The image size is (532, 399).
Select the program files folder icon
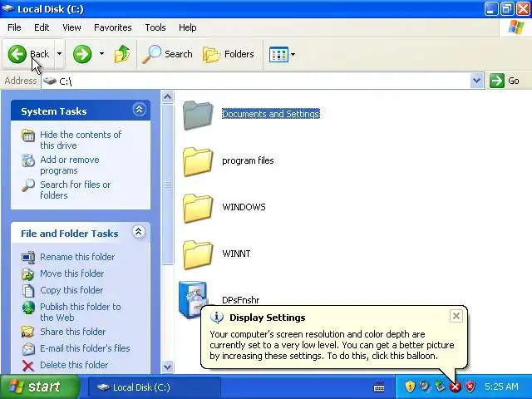coord(198,162)
